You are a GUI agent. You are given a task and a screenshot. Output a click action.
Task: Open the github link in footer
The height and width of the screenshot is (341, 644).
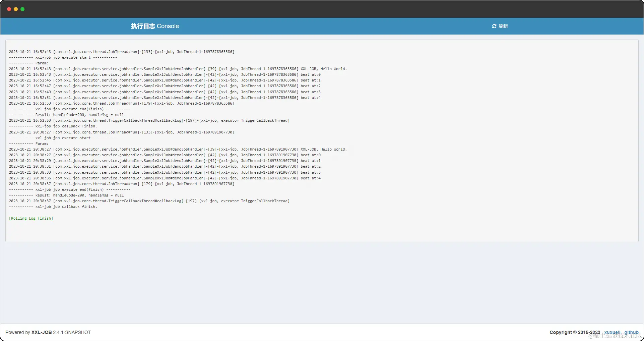pyautogui.click(x=631, y=332)
